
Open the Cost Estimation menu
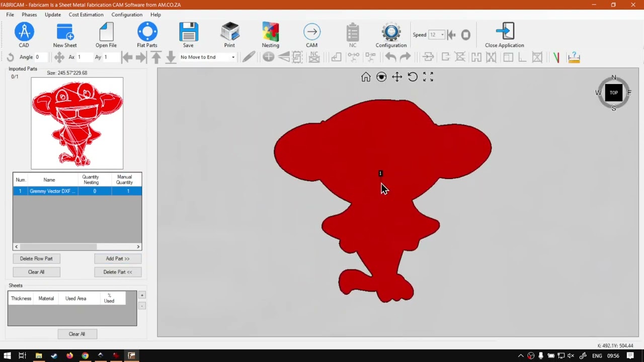(x=86, y=15)
